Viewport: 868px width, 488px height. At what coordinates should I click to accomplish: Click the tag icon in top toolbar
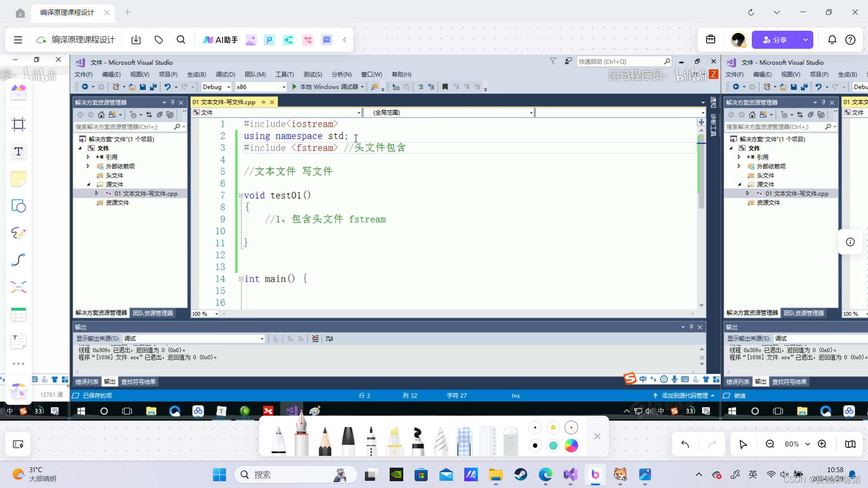pos(159,40)
